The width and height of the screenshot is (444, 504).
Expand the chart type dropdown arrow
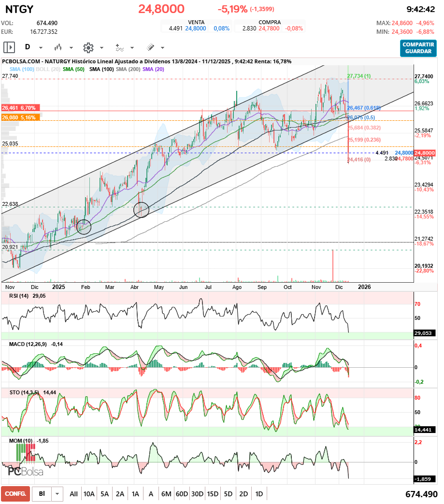point(72,48)
